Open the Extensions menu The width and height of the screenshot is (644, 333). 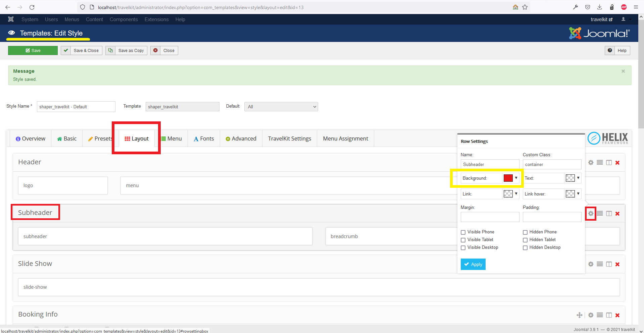(x=156, y=19)
